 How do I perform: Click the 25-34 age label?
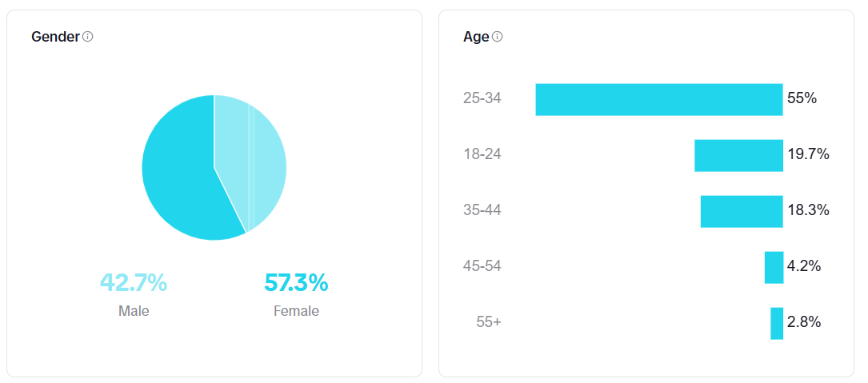point(482,98)
